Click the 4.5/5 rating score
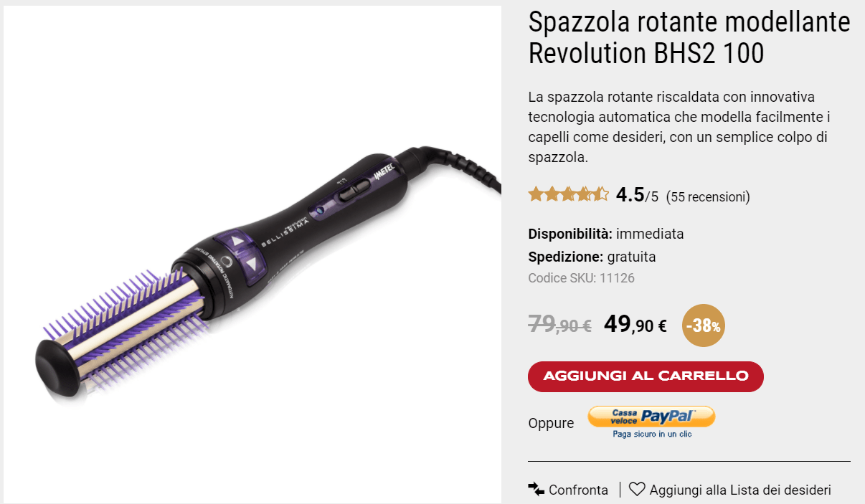 click(x=637, y=195)
